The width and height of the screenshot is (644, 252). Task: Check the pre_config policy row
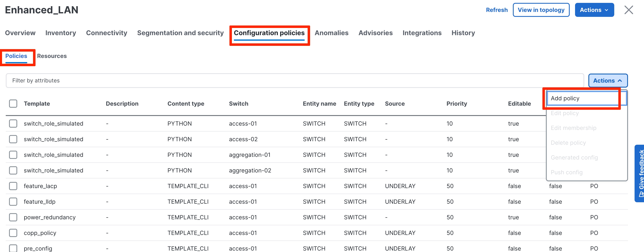tap(13, 248)
